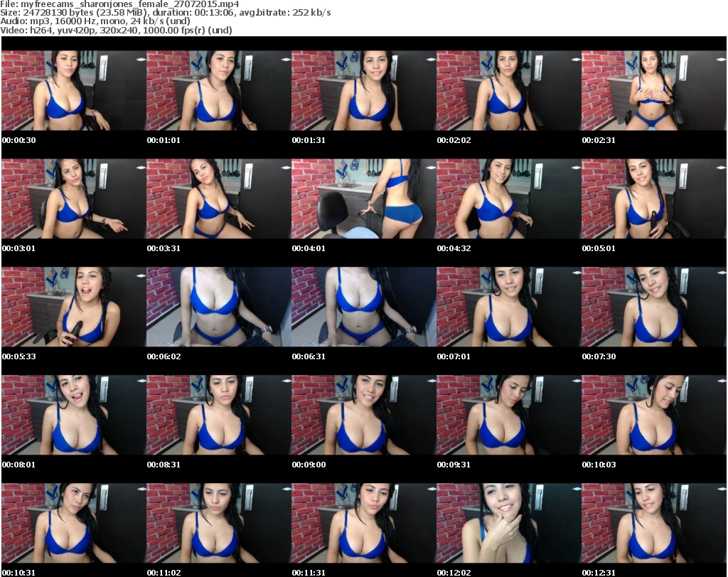Click the frame at 00:02:02
The image size is (728, 577).
coord(508,90)
